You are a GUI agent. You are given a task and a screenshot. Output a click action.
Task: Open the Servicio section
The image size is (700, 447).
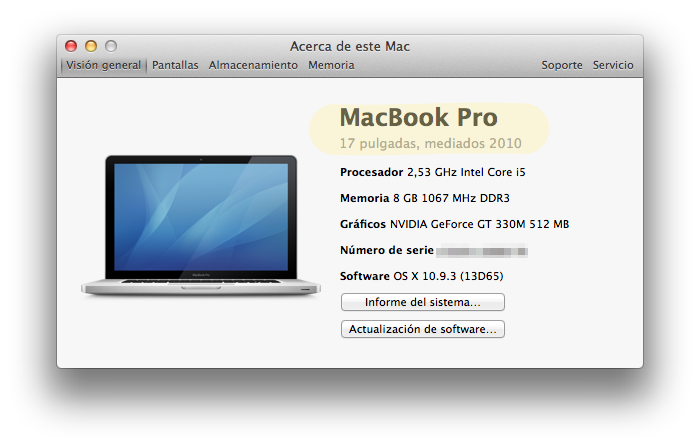pyautogui.click(x=613, y=65)
